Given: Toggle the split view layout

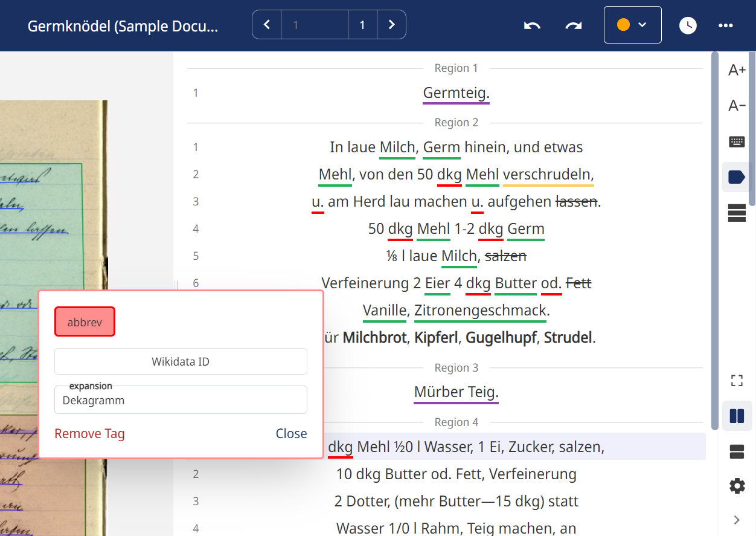Looking at the screenshot, I should pos(737,416).
